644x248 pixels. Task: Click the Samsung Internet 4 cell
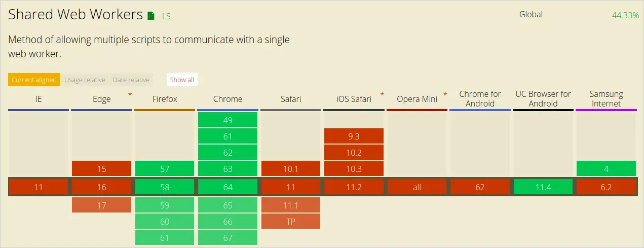pos(606,168)
